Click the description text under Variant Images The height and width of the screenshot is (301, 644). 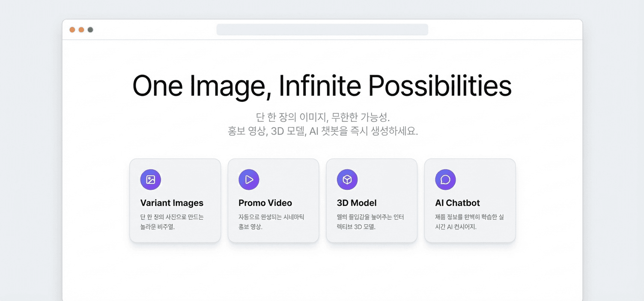point(172,222)
